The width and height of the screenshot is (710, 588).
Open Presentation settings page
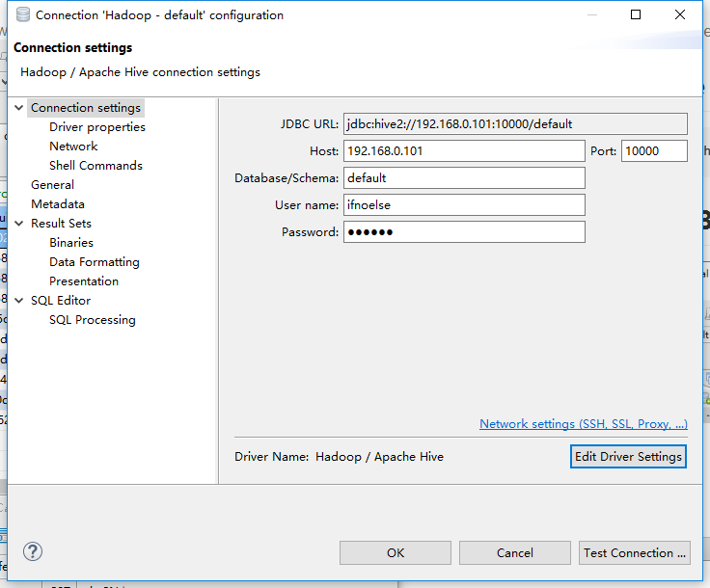click(84, 281)
